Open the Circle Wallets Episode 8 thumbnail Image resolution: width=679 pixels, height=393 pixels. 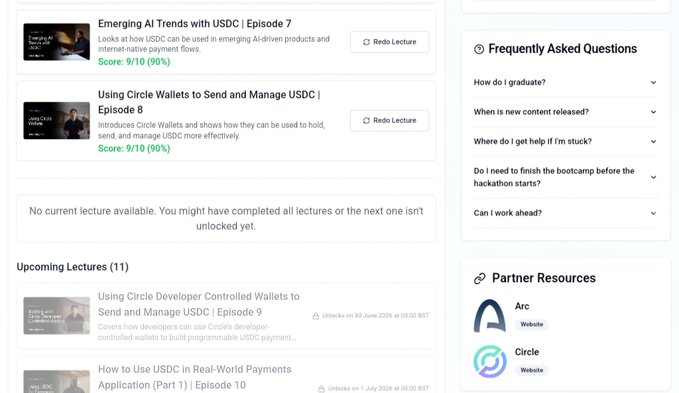[x=57, y=120]
